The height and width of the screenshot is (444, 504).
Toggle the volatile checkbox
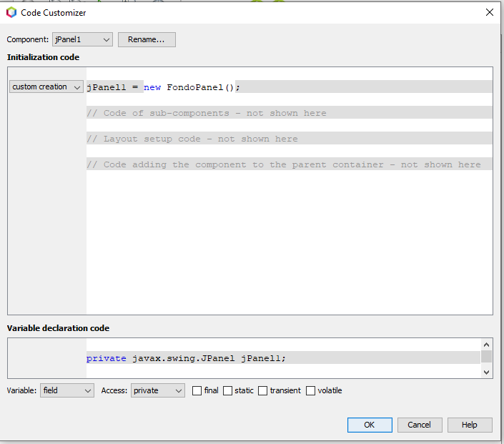coord(310,390)
